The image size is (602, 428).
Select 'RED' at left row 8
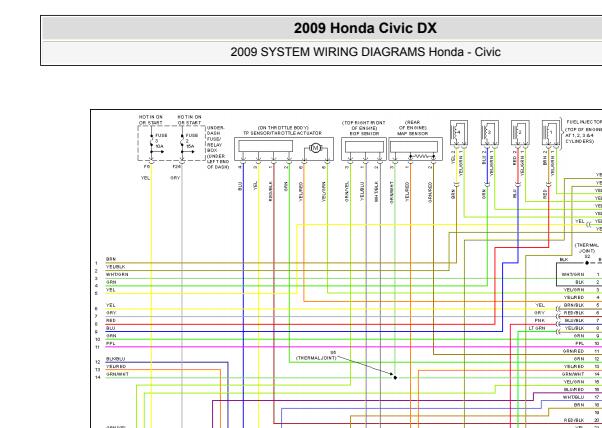(111, 321)
